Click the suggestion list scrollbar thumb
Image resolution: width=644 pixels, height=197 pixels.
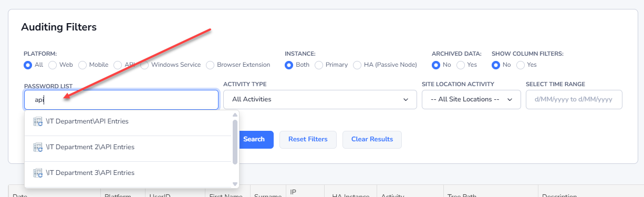(x=235, y=142)
